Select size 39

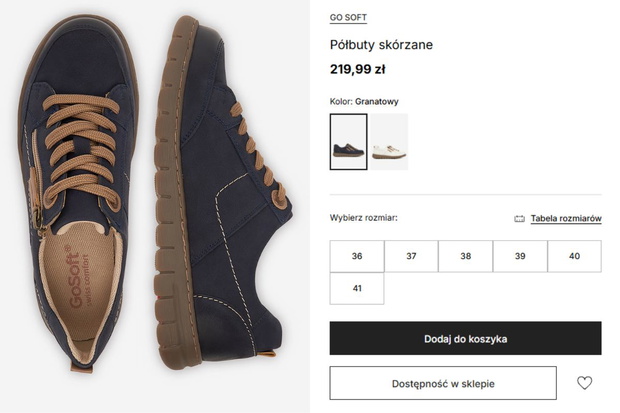(520, 256)
